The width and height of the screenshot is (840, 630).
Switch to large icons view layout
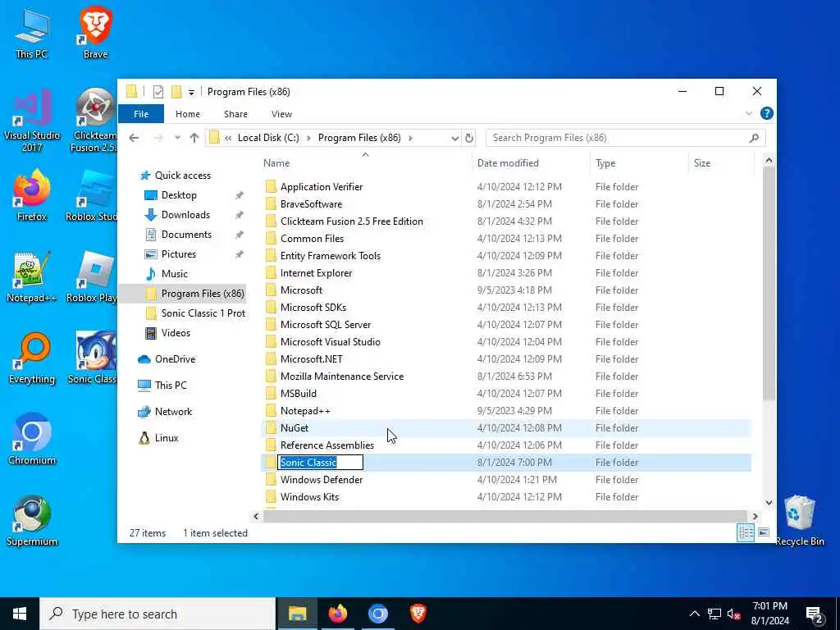pos(764,532)
